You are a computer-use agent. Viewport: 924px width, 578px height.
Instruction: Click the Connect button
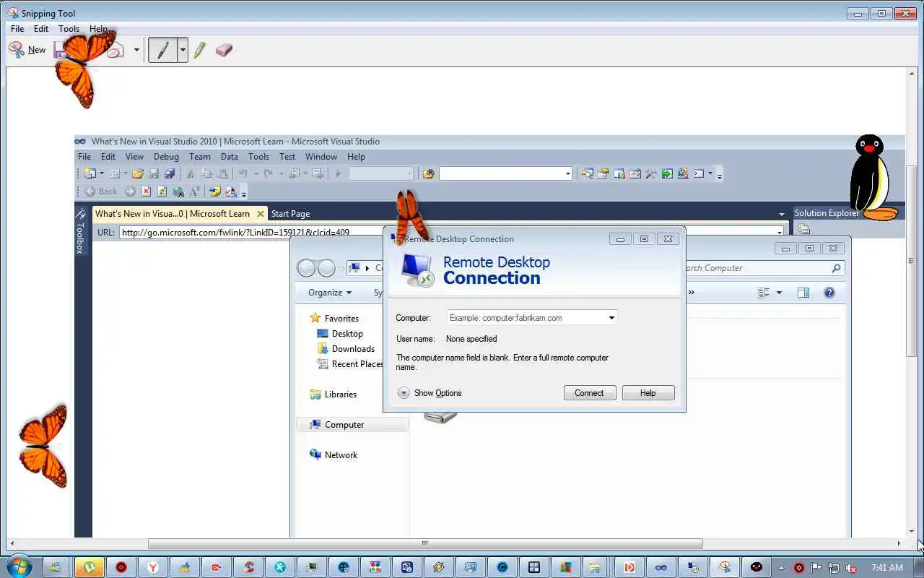pyautogui.click(x=589, y=393)
